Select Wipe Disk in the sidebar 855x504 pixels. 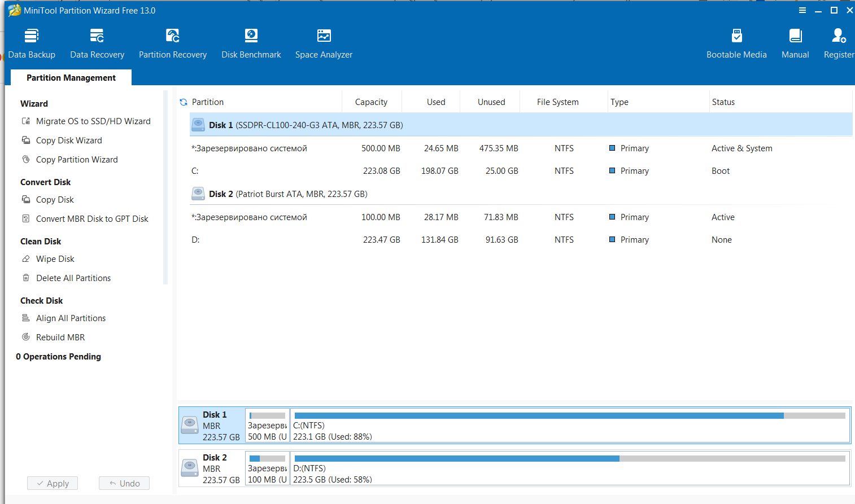55,259
